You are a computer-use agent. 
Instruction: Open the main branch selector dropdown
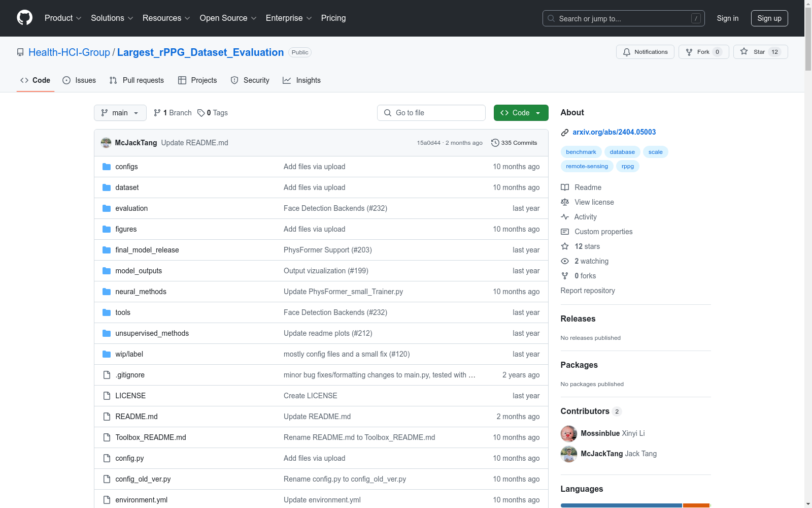click(x=120, y=113)
